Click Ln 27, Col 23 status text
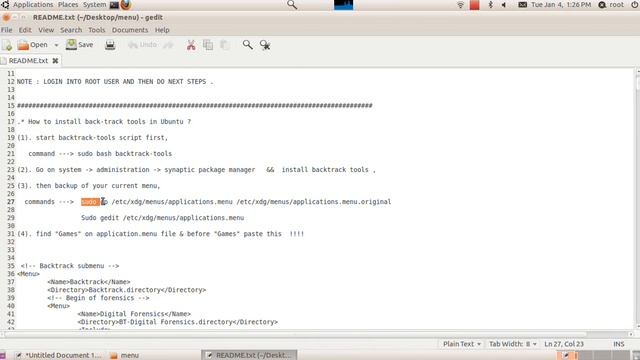The width and height of the screenshot is (640, 360). (564, 344)
